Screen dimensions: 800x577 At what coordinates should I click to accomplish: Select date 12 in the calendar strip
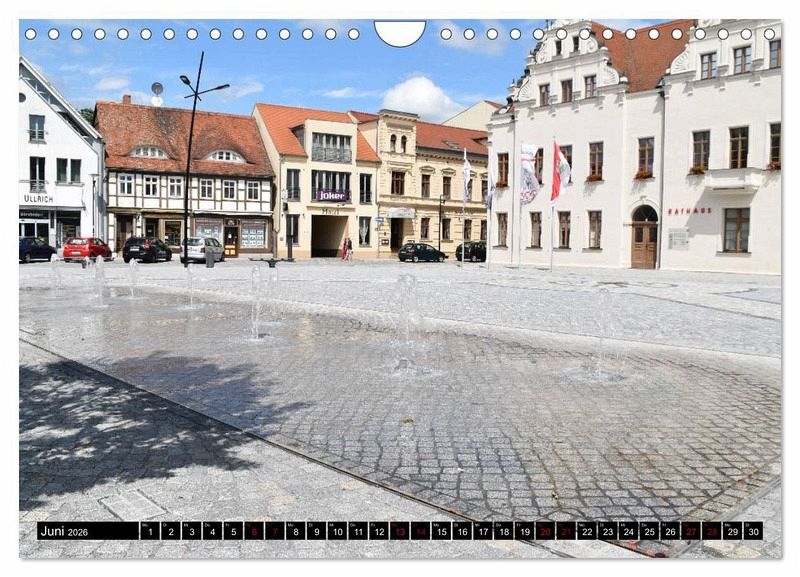click(x=379, y=531)
